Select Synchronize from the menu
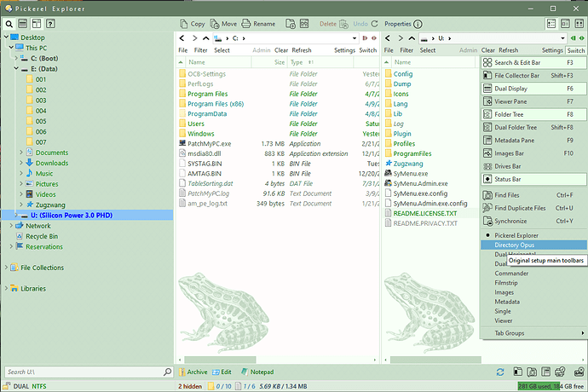The image size is (588, 392). pyautogui.click(x=533, y=222)
